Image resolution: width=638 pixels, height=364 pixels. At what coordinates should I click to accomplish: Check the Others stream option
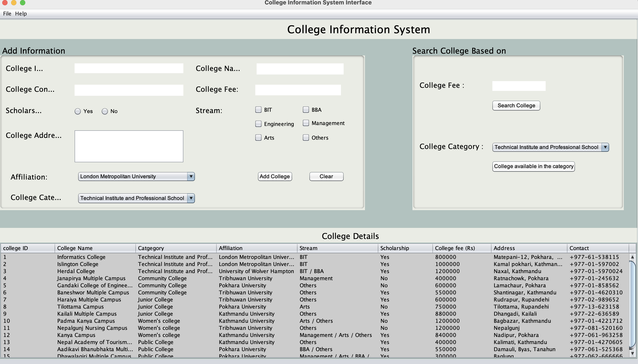[306, 137]
